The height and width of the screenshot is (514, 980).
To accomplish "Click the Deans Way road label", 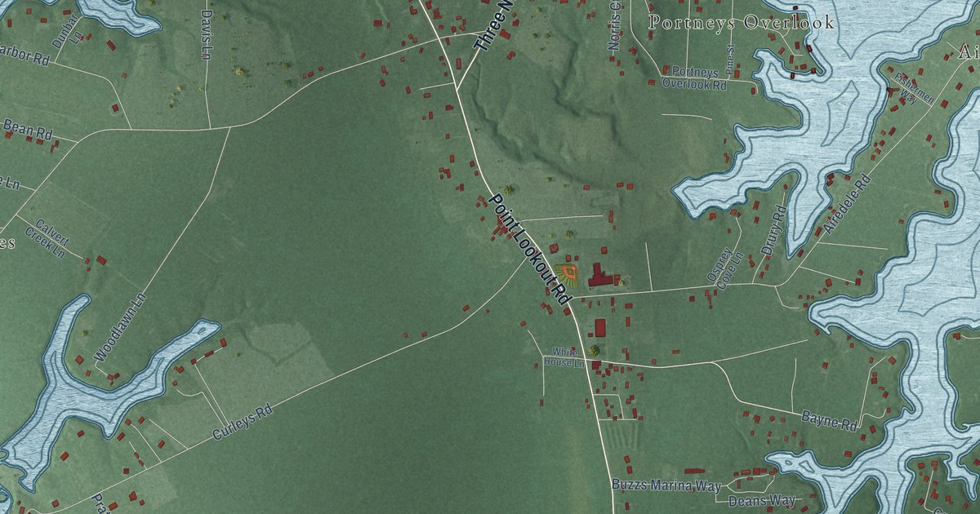I will (x=760, y=500).
